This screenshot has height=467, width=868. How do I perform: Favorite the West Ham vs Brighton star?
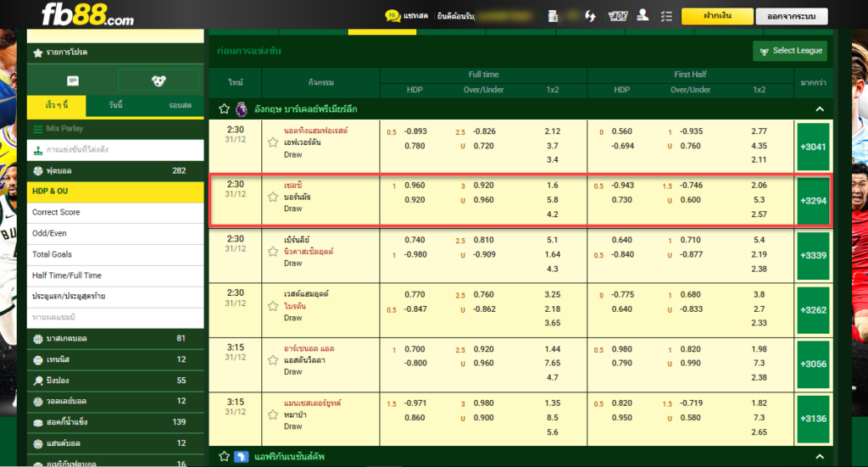(x=272, y=306)
